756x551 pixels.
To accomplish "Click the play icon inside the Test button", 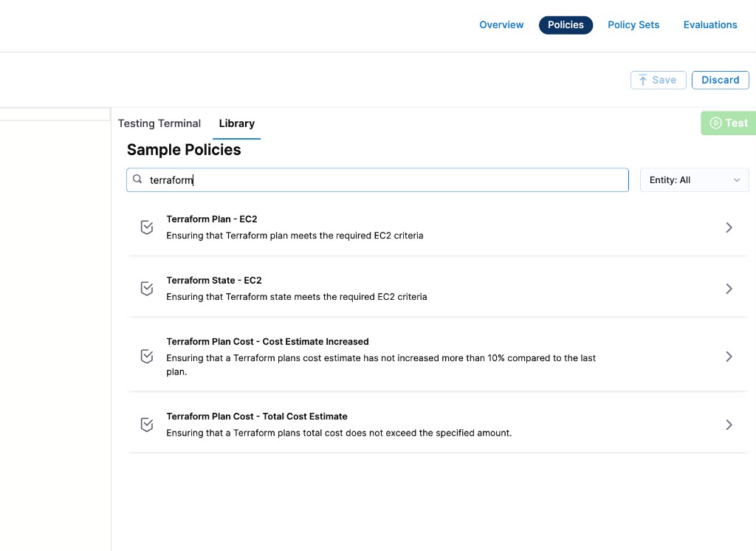I will (x=715, y=123).
